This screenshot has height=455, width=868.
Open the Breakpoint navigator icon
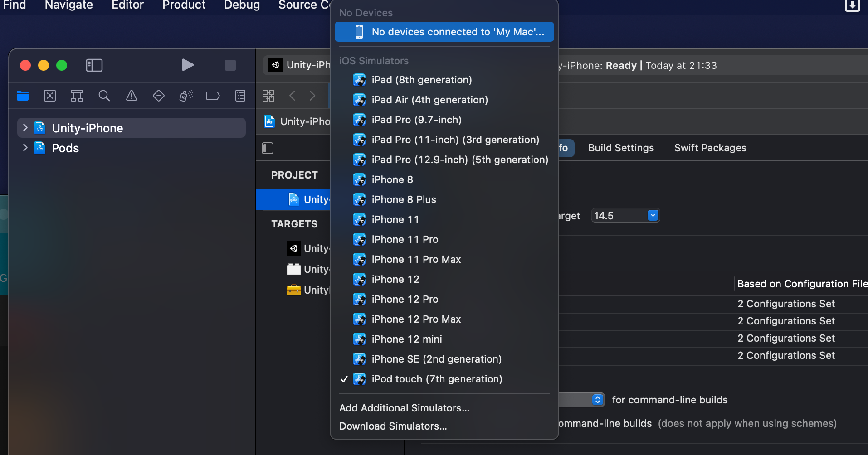213,96
